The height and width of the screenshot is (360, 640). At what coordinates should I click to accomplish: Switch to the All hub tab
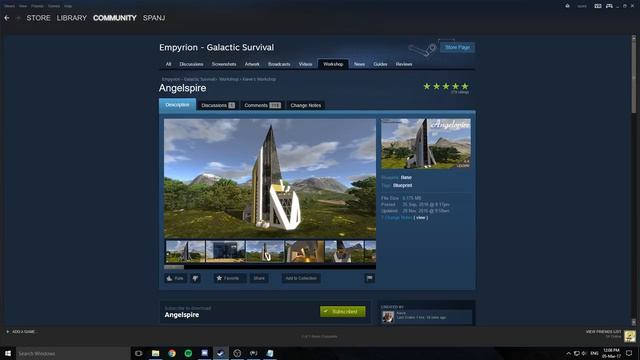point(168,64)
